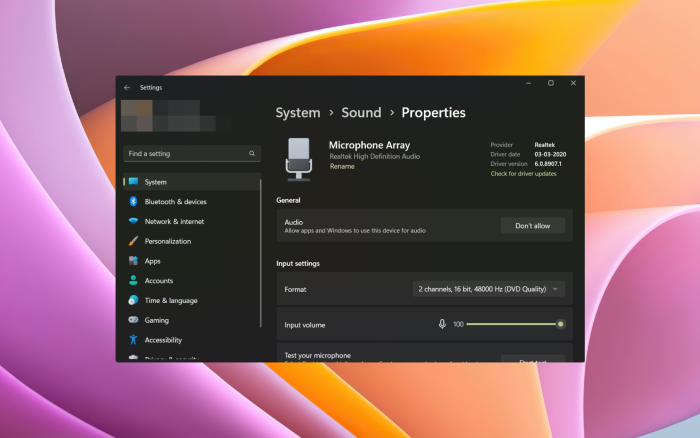Click the Properties breadcrumb title

[433, 113]
